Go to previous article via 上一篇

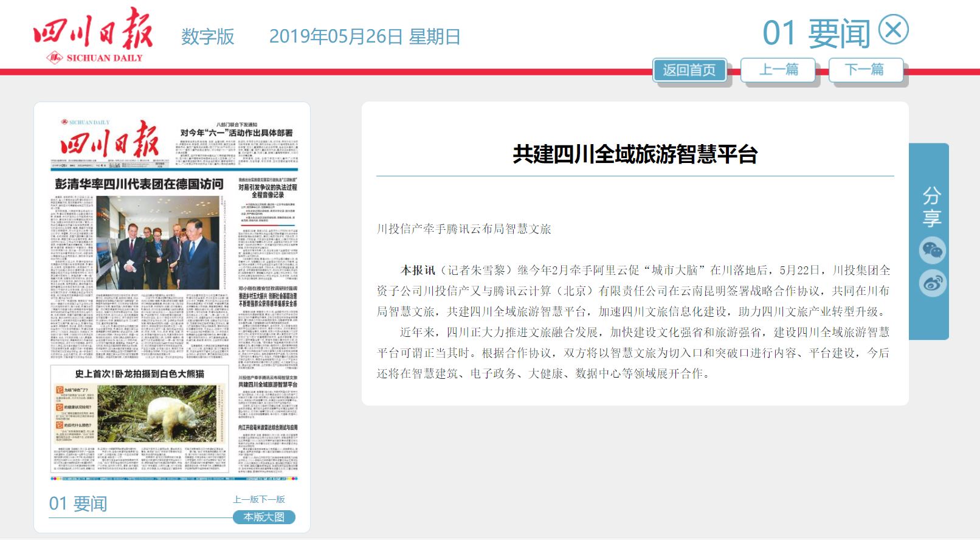(x=778, y=69)
